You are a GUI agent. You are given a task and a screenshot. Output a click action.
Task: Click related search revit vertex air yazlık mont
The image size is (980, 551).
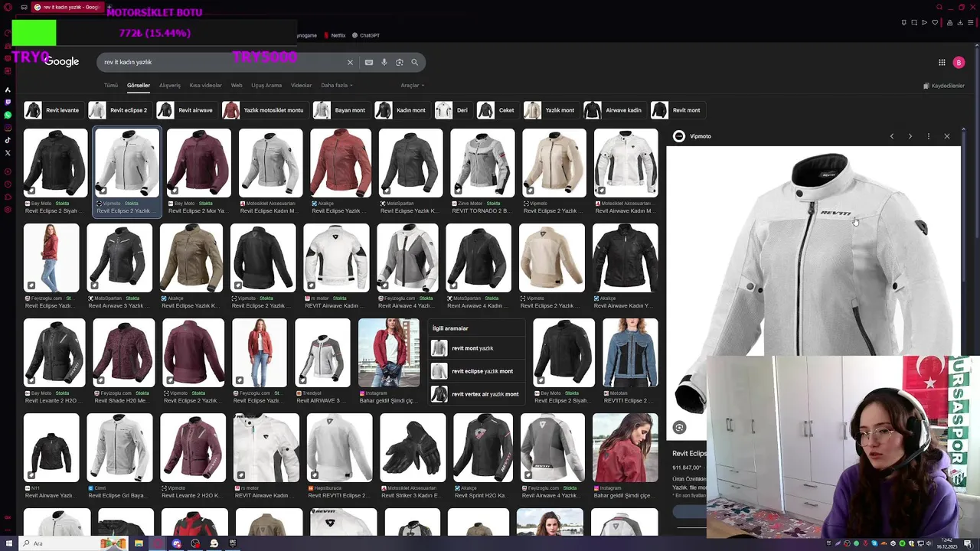(475, 394)
